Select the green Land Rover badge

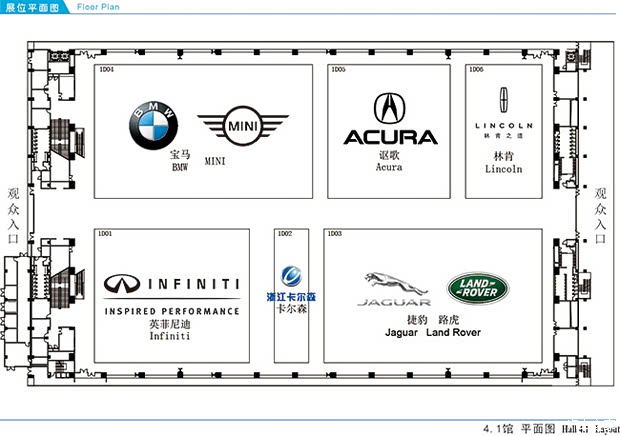click(478, 288)
